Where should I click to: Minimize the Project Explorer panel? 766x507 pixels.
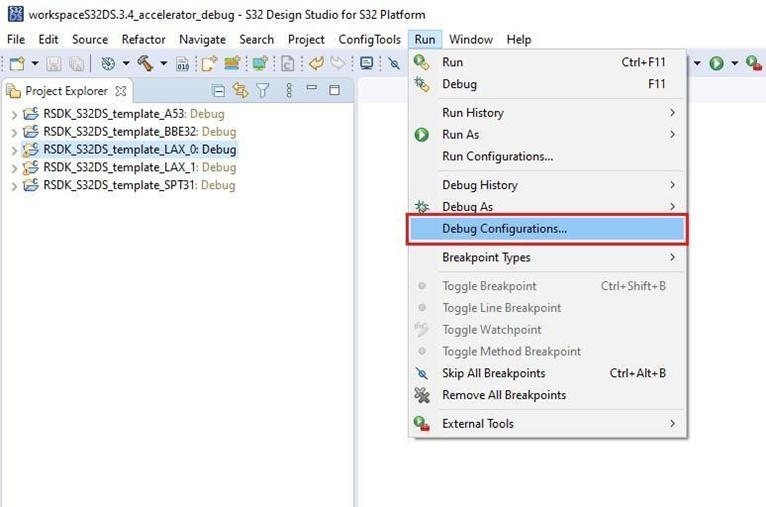312,88
